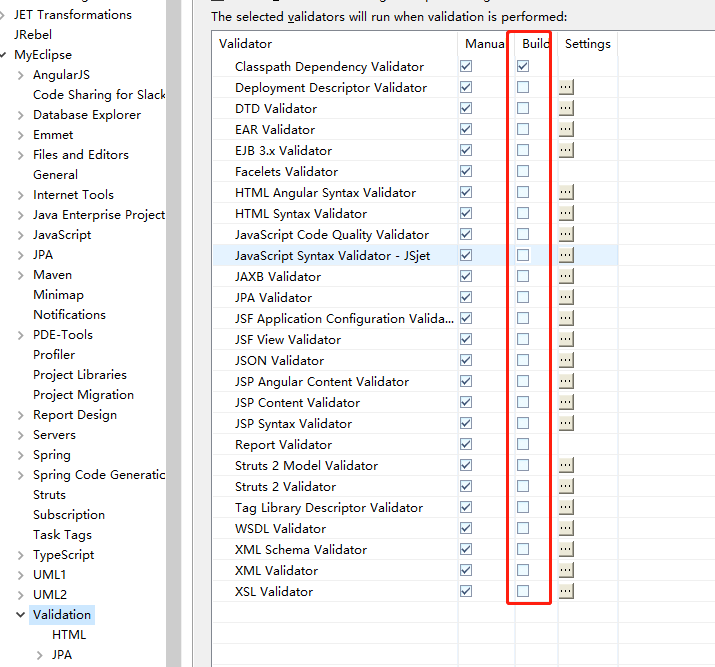The width and height of the screenshot is (715, 667).
Task: Click the Settings column header
Action: (588, 44)
